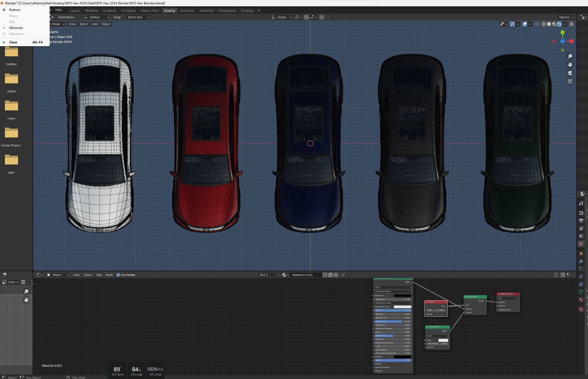Open the Render properties tab
Screen dimensions: 588x379
click(581, 213)
